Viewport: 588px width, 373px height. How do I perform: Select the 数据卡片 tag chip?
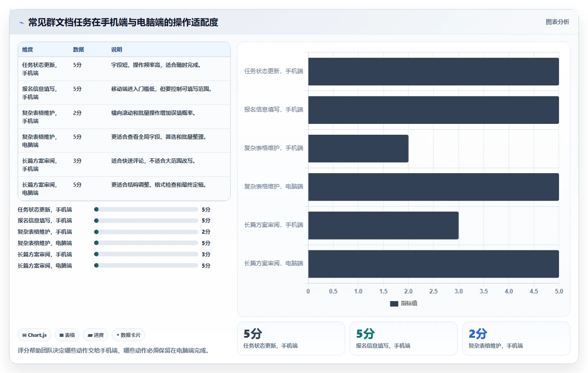point(128,335)
